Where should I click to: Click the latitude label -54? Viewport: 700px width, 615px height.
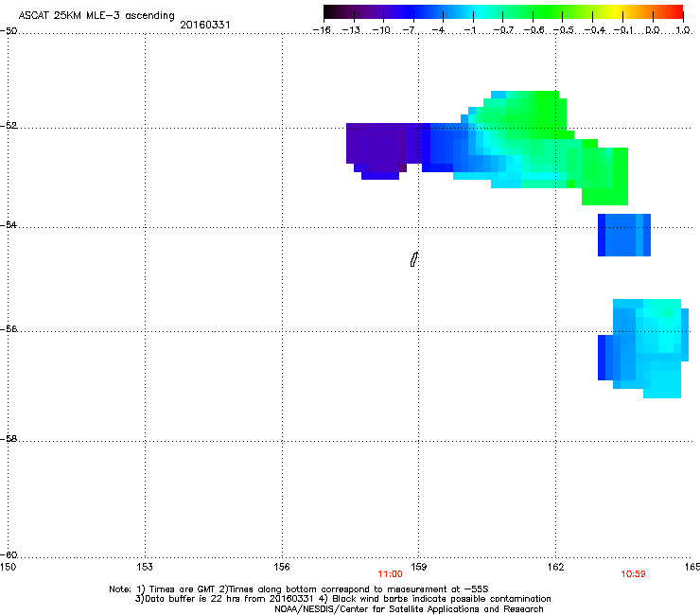tap(9, 224)
